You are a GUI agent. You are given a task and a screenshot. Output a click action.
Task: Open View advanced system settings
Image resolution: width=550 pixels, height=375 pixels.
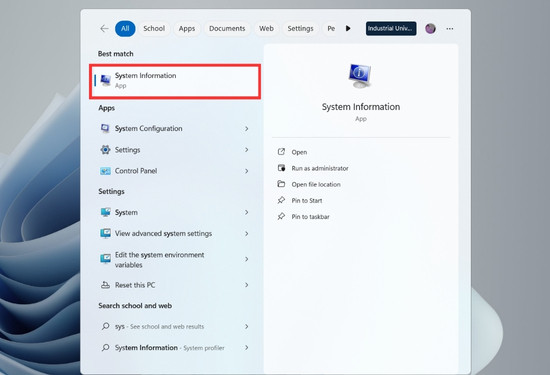(175, 233)
